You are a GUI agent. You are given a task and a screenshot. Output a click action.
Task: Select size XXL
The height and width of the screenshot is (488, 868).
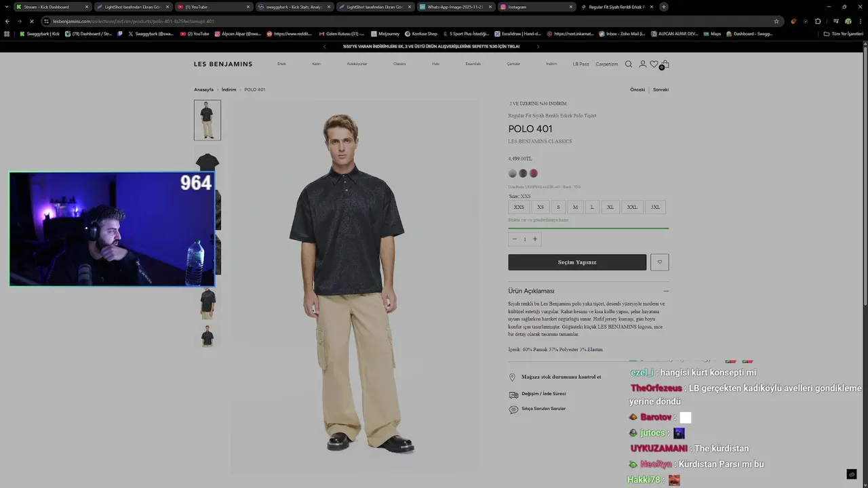pyautogui.click(x=632, y=207)
